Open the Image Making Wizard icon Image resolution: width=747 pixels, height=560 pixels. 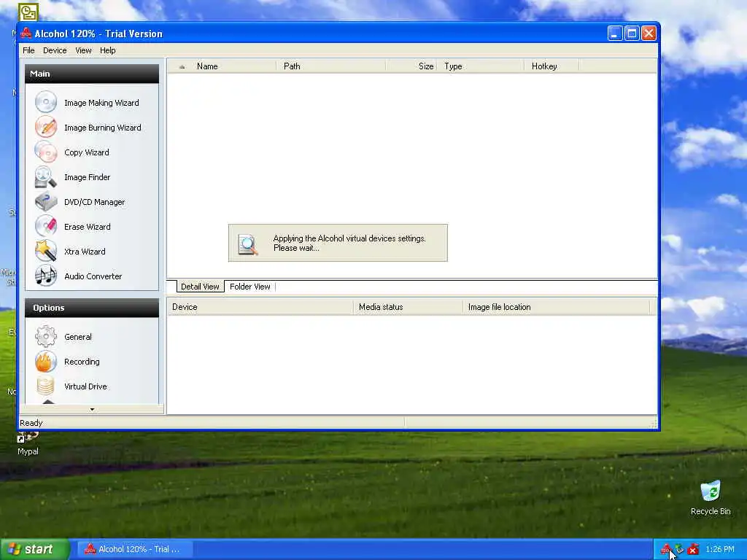pos(46,102)
